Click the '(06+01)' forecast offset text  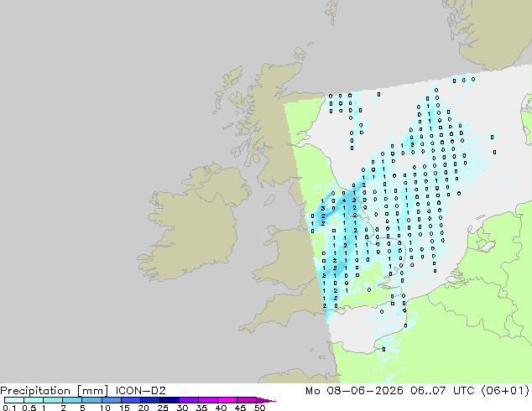506,391
